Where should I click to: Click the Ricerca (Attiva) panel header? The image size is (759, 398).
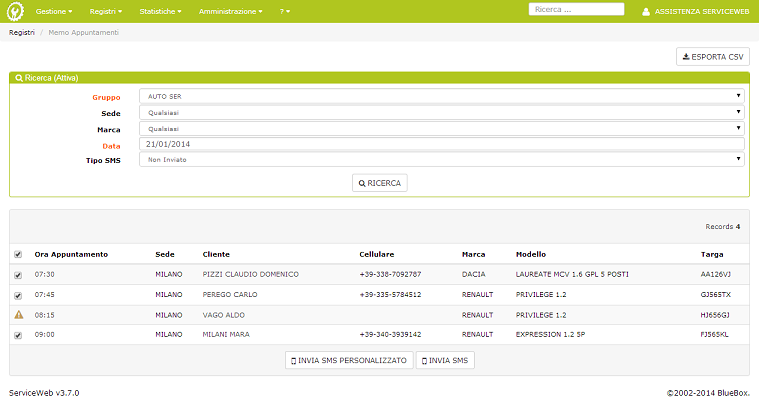tap(380, 78)
